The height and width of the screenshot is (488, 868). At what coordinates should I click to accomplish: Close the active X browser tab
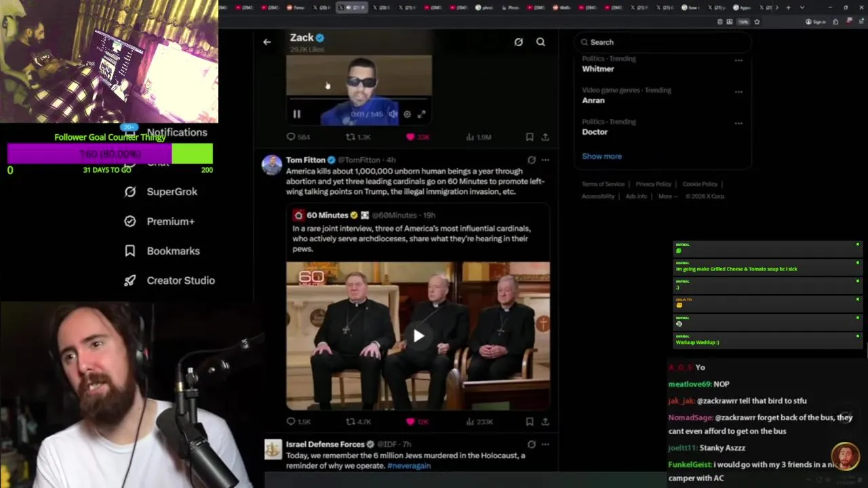click(x=363, y=7)
